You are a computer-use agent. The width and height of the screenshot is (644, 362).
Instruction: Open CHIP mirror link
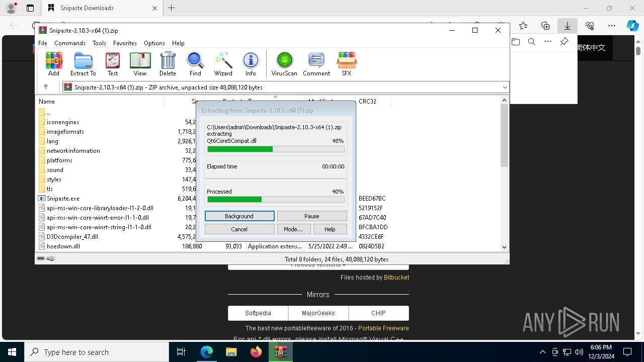[378, 313]
